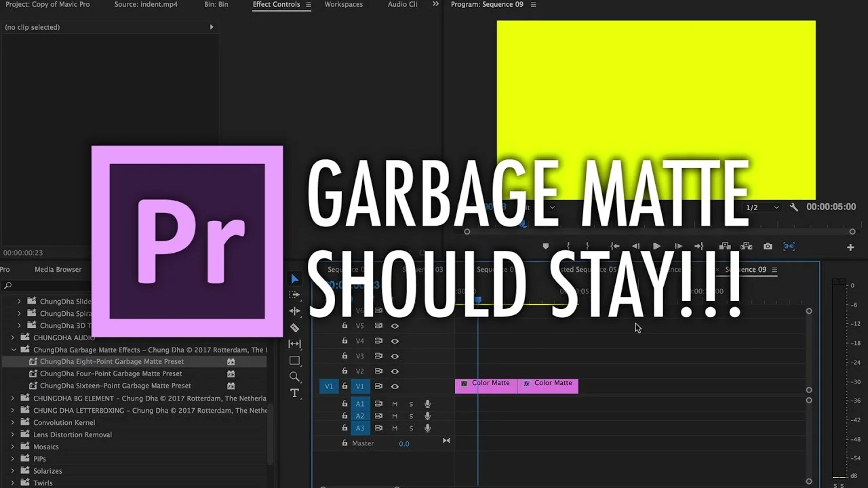Click the Lift icon in the Program Monitor
This screenshot has height=488, width=868.
725,246
